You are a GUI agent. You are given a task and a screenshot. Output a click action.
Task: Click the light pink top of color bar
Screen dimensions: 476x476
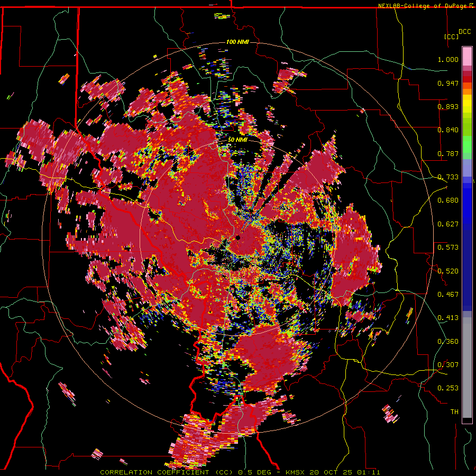(x=467, y=56)
